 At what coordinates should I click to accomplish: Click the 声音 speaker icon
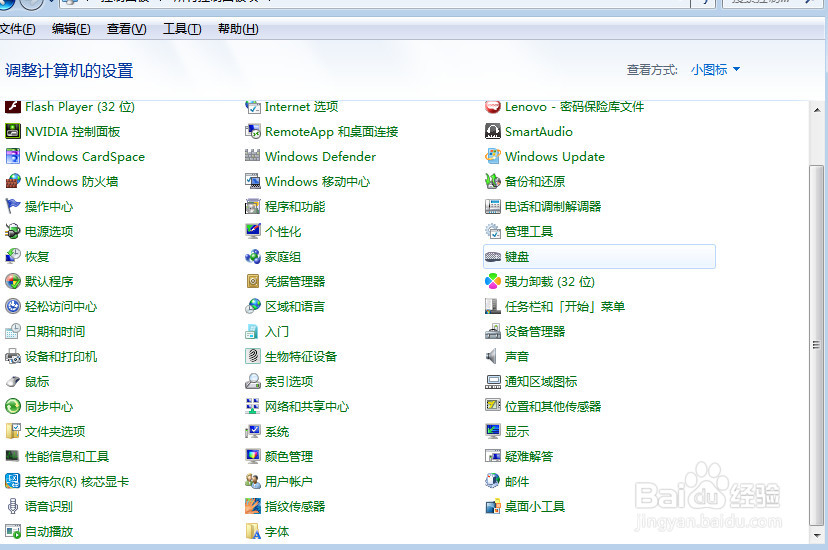492,356
